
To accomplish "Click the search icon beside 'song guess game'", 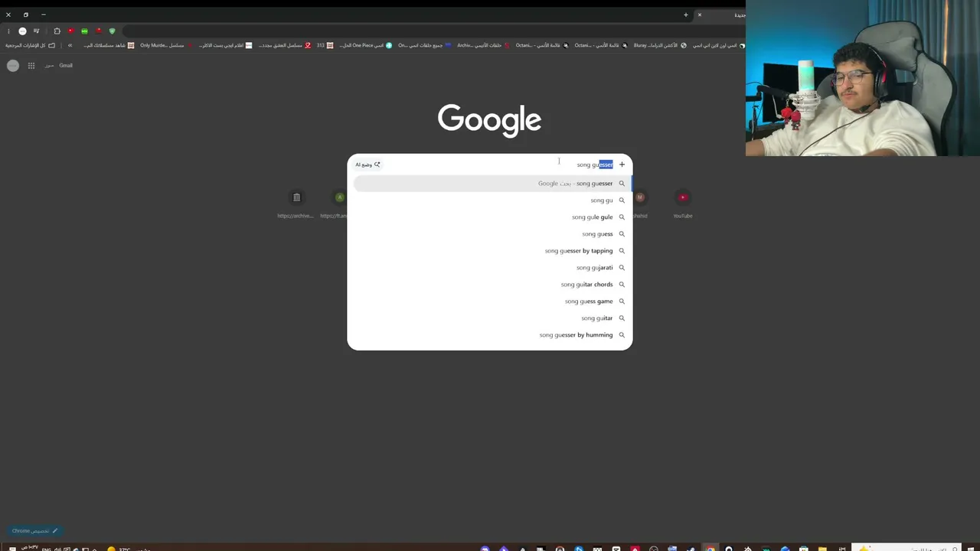I will (x=622, y=302).
